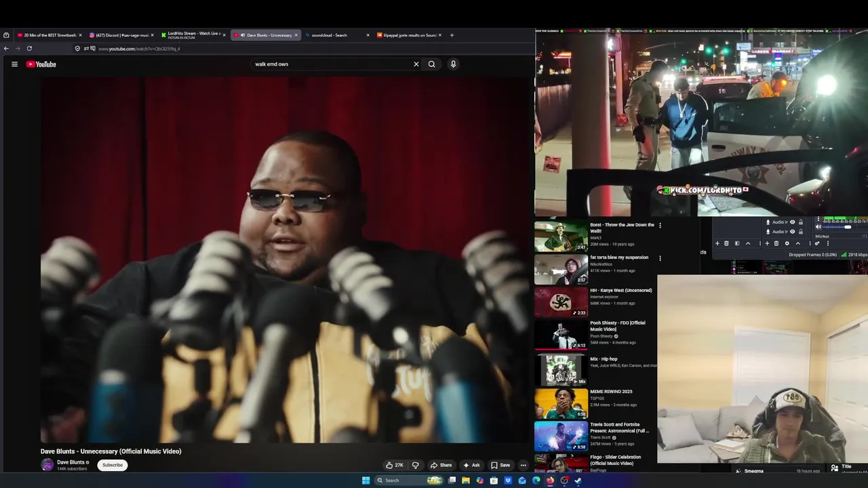Move OBS source up with chevron

798,243
